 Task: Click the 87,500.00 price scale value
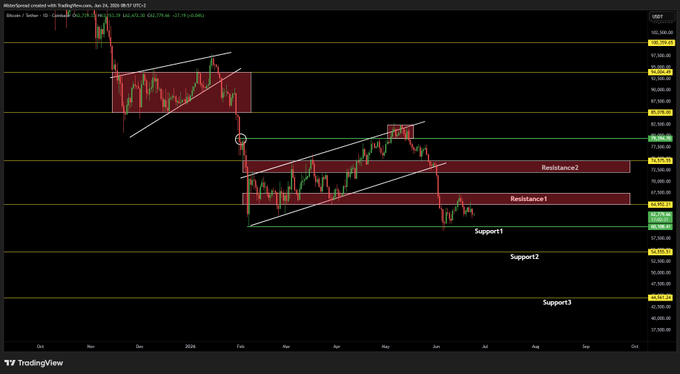[661, 101]
